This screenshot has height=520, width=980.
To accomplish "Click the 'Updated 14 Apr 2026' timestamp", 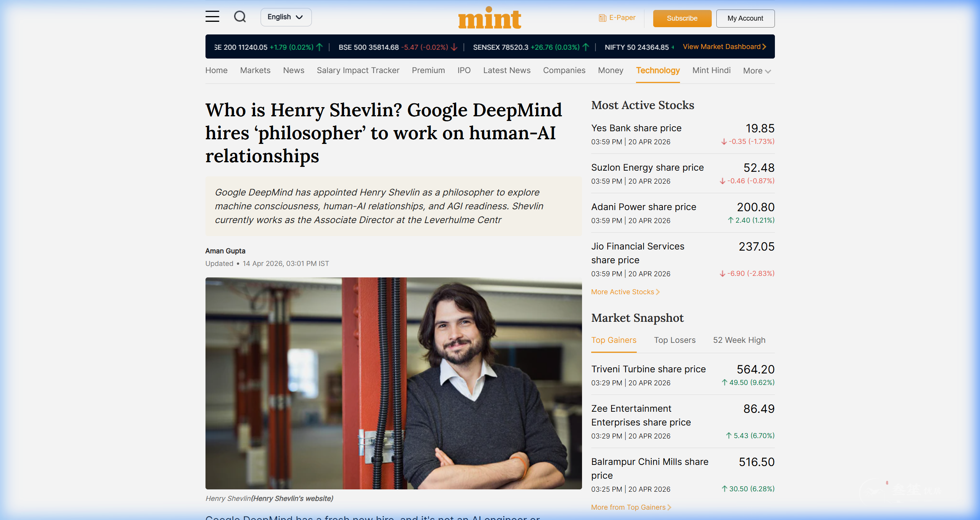I will (x=267, y=264).
